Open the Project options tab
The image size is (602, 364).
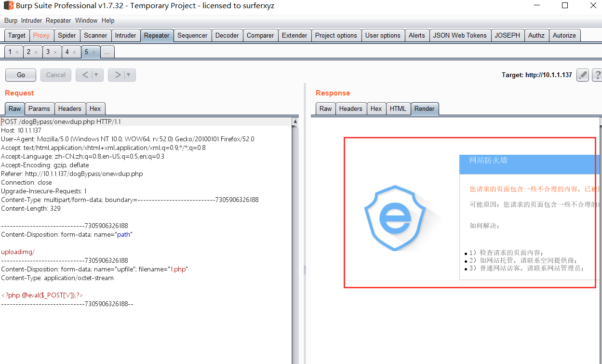coord(336,35)
